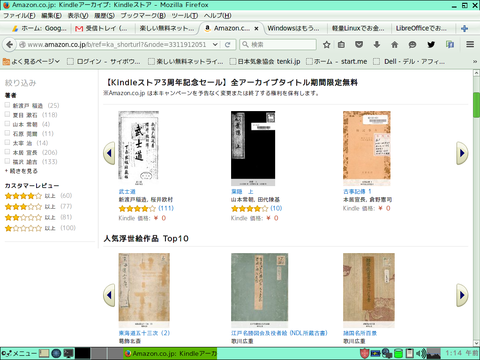480x360 pixels.
Task: Open the downloads arrow icon
Action: (377, 44)
